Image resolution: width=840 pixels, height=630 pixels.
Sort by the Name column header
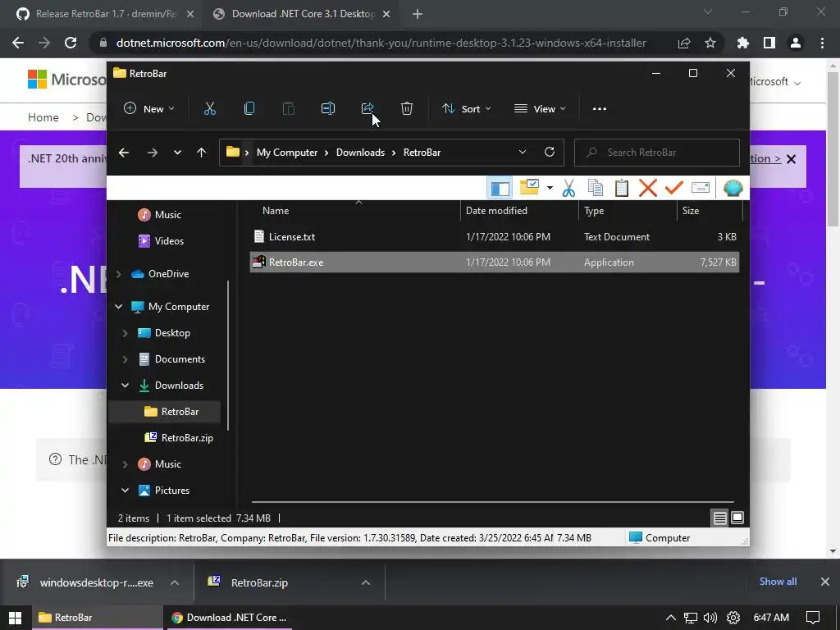(356, 211)
